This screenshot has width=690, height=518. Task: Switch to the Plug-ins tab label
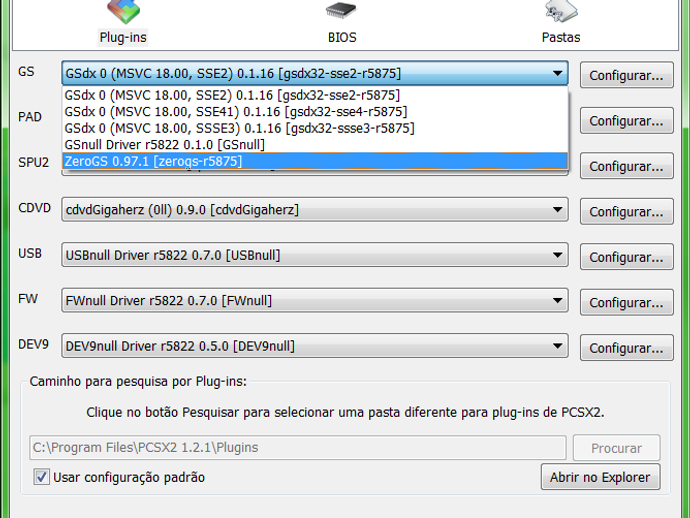123,37
